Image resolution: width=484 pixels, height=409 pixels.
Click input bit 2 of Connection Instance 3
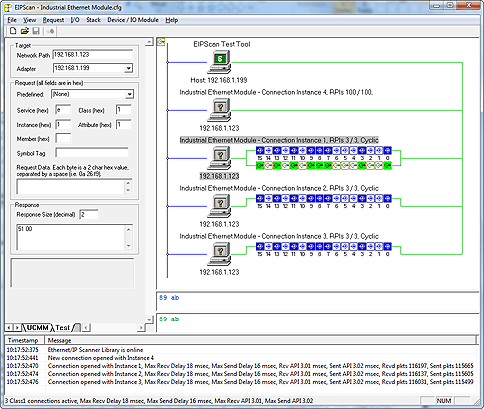pyautogui.click(x=370, y=246)
